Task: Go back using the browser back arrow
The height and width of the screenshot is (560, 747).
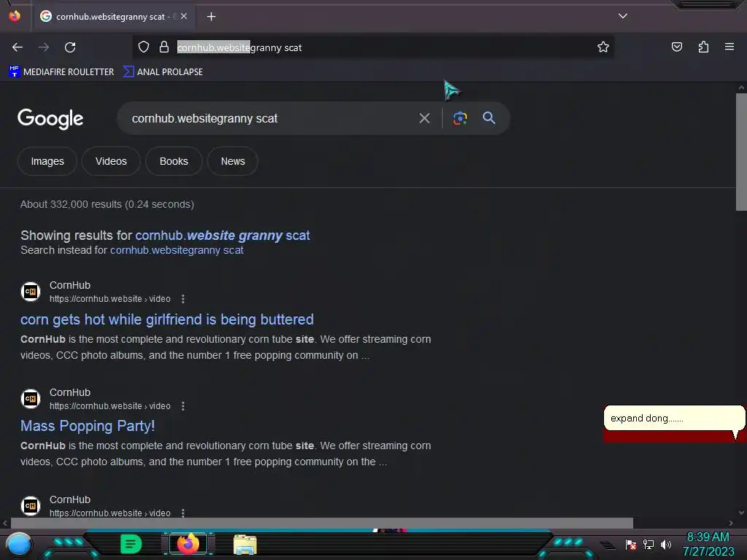Action: click(18, 47)
